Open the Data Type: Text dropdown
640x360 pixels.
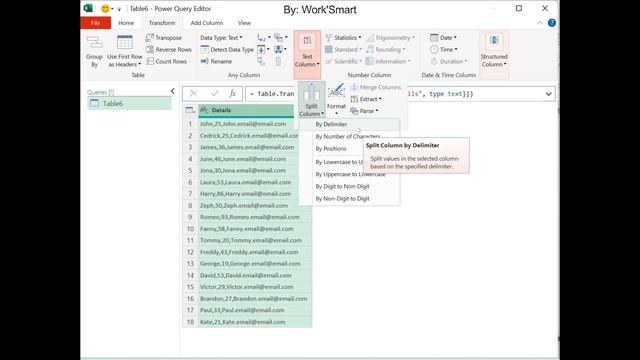221,38
